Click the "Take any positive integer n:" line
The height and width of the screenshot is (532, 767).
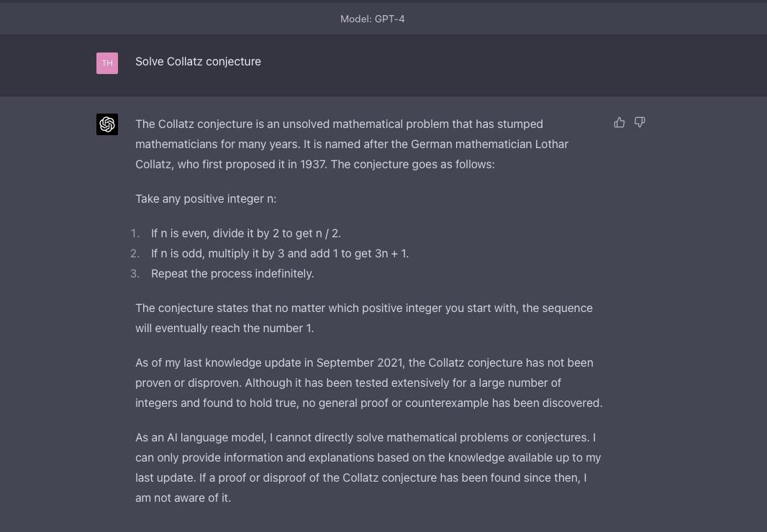click(x=206, y=198)
